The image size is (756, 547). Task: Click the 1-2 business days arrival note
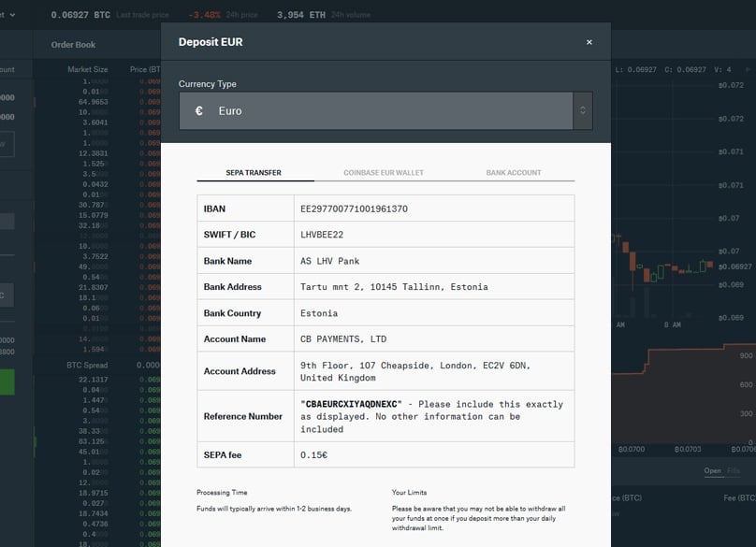pos(274,509)
